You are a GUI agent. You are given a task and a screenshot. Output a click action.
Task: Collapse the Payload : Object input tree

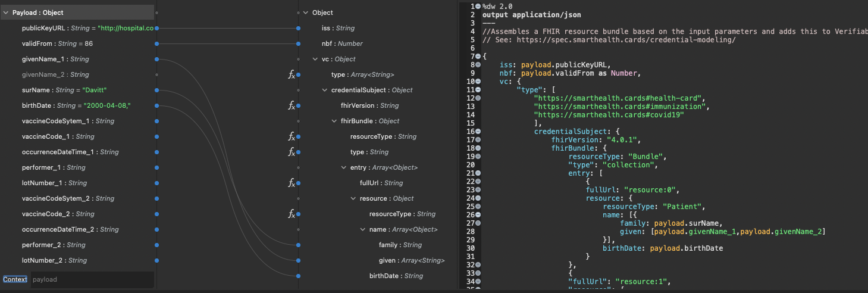pyautogui.click(x=6, y=13)
